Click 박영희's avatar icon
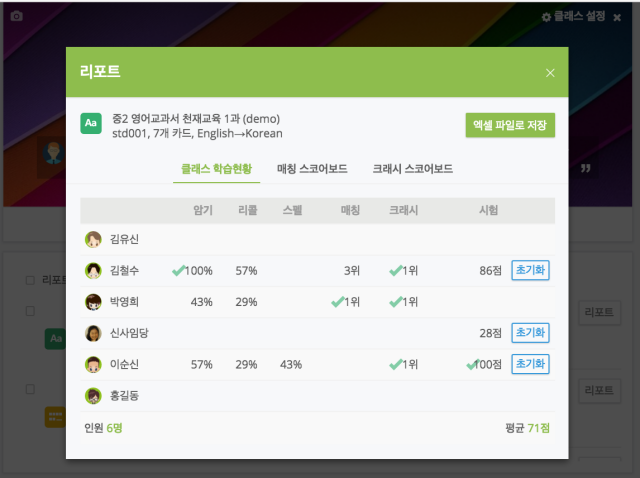The image size is (640, 478). click(94, 302)
